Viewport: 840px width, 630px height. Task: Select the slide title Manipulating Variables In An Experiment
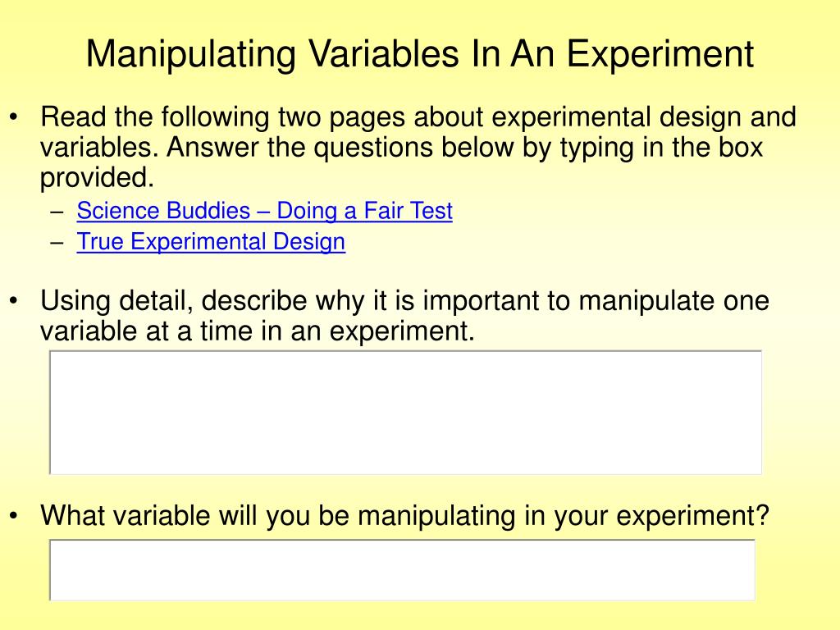click(419, 54)
